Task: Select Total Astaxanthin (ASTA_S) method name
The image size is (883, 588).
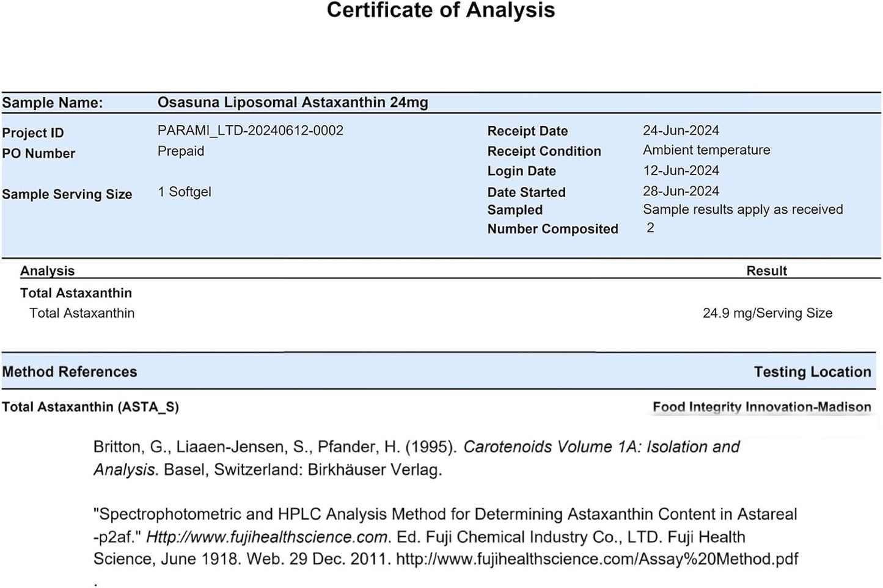Action: 90,407
